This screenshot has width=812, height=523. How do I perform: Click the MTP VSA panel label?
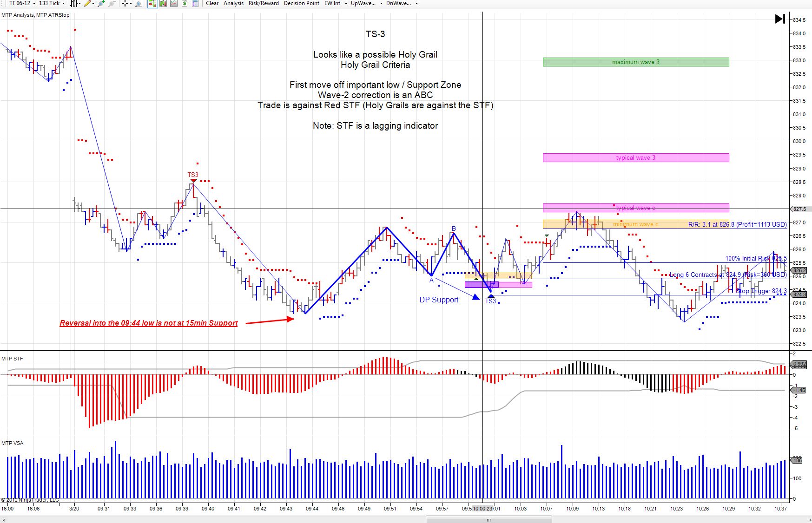[12, 443]
